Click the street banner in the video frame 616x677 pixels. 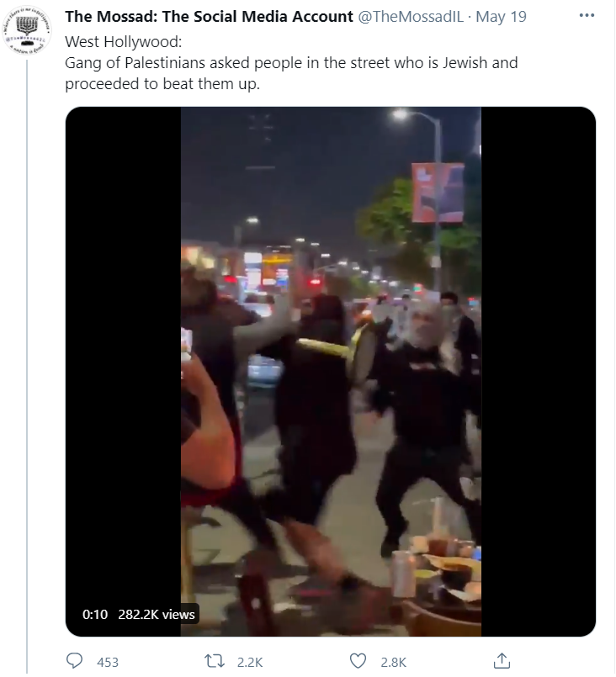click(438, 193)
